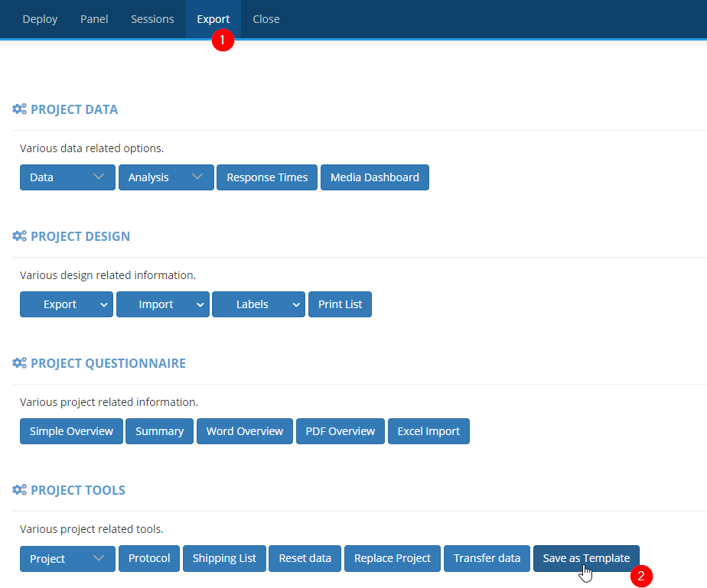Click the Response Times button
The image size is (707, 588).
(266, 177)
